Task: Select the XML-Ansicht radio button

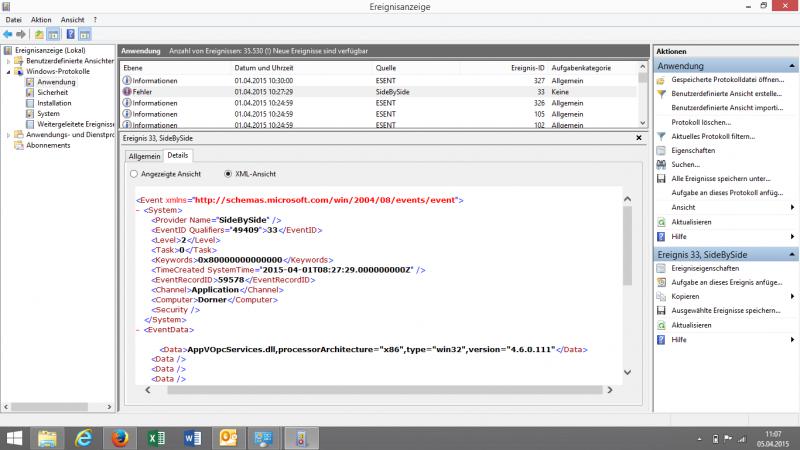Action: click(x=228, y=174)
